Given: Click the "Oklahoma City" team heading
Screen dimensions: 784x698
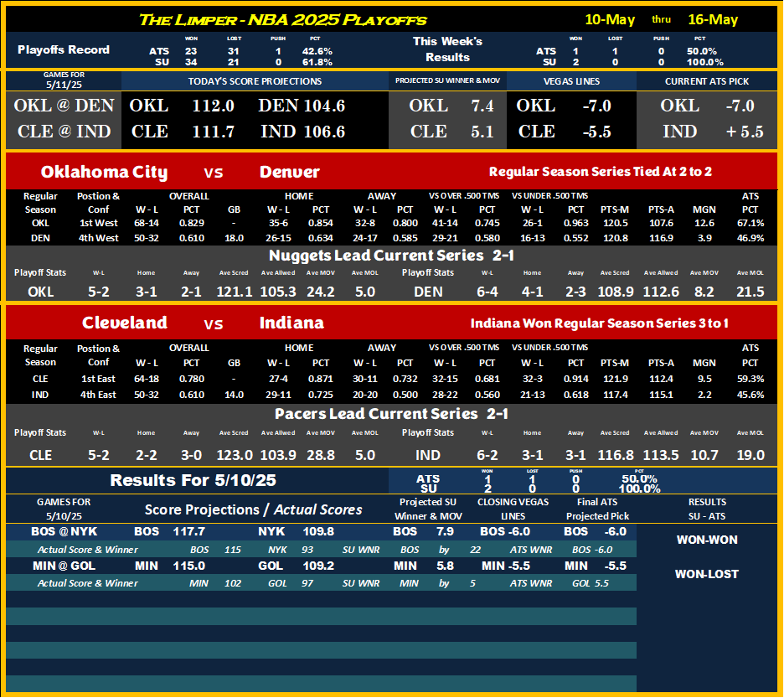Looking at the screenshot, I should (104, 172).
